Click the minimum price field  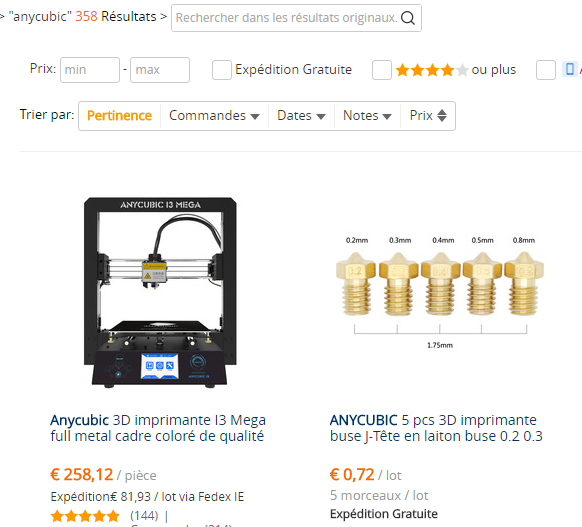coord(90,70)
